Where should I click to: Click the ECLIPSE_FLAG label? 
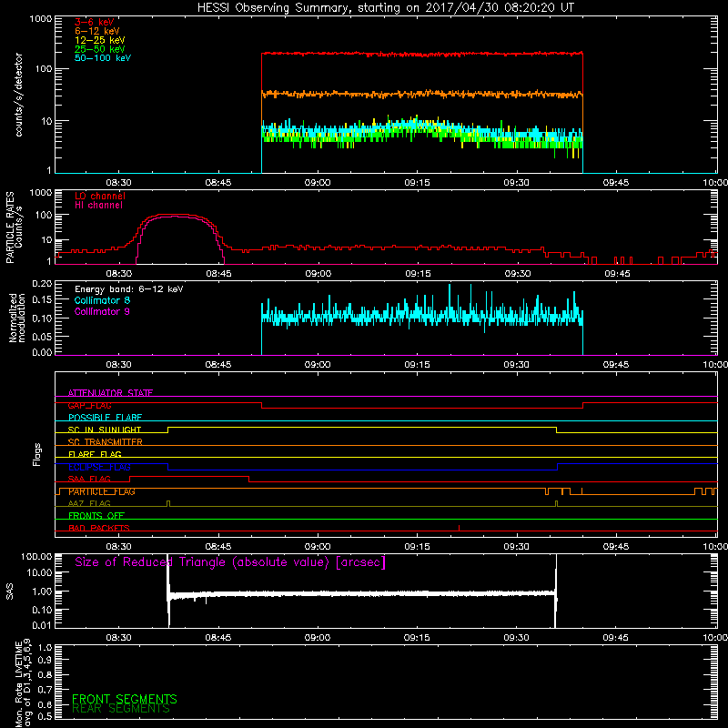(99, 467)
